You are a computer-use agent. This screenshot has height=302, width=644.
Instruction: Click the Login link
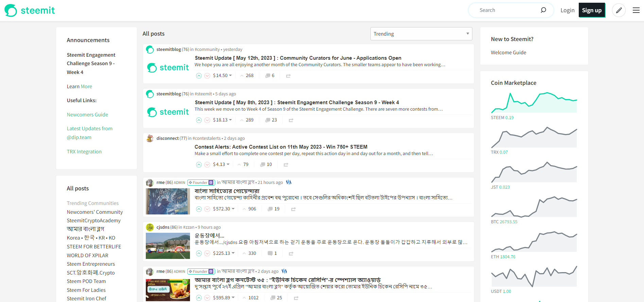pos(568,10)
